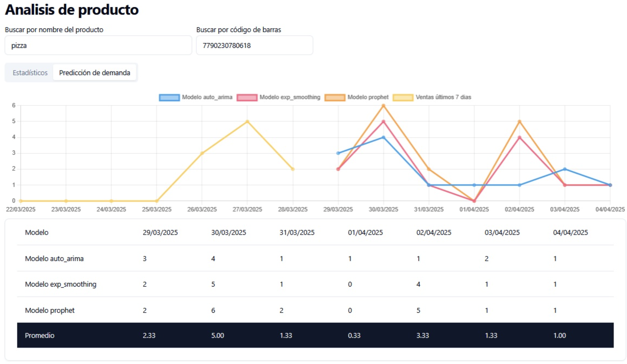Viewport: 627px width, 364px height.
Task: Click the Promedio row label
Action: (x=40, y=335)
